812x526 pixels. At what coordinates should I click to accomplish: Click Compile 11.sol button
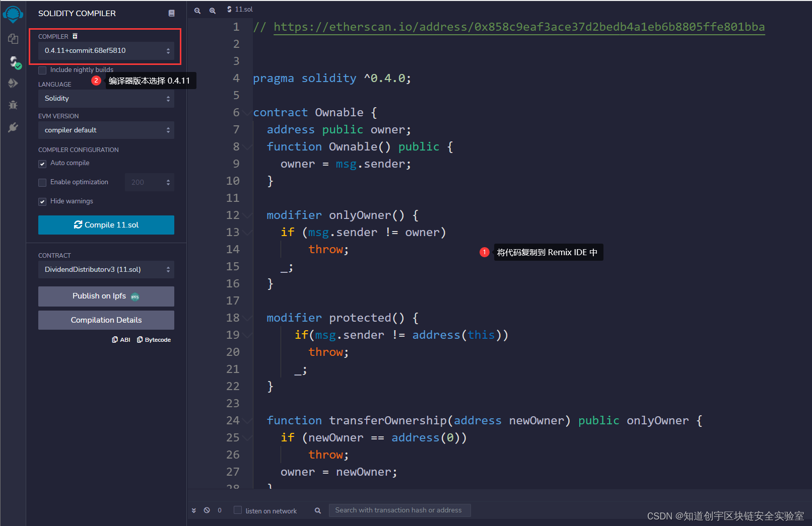[106, 225]
